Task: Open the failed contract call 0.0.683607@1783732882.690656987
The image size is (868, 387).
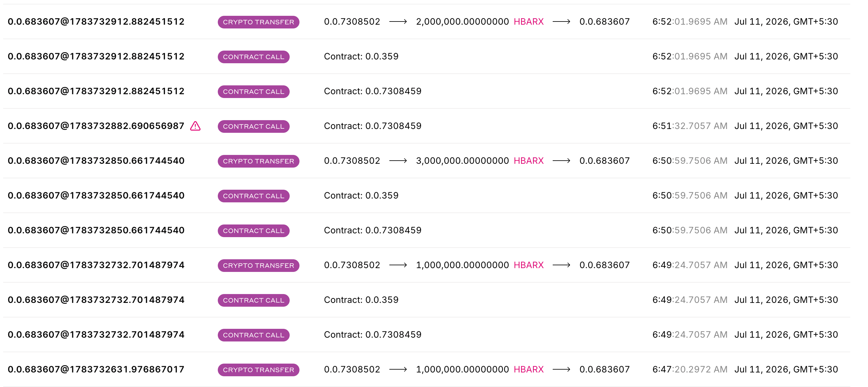Action: pos(96,126)
